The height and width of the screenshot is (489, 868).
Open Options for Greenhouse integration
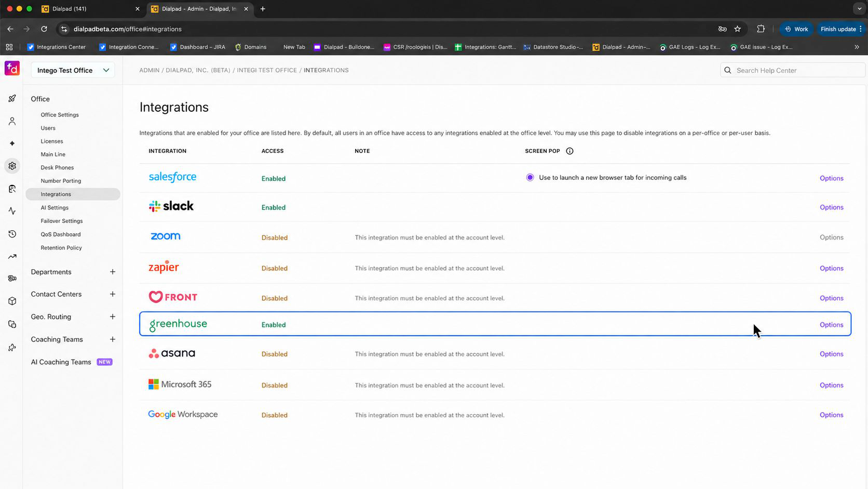[x=831, y=325]
